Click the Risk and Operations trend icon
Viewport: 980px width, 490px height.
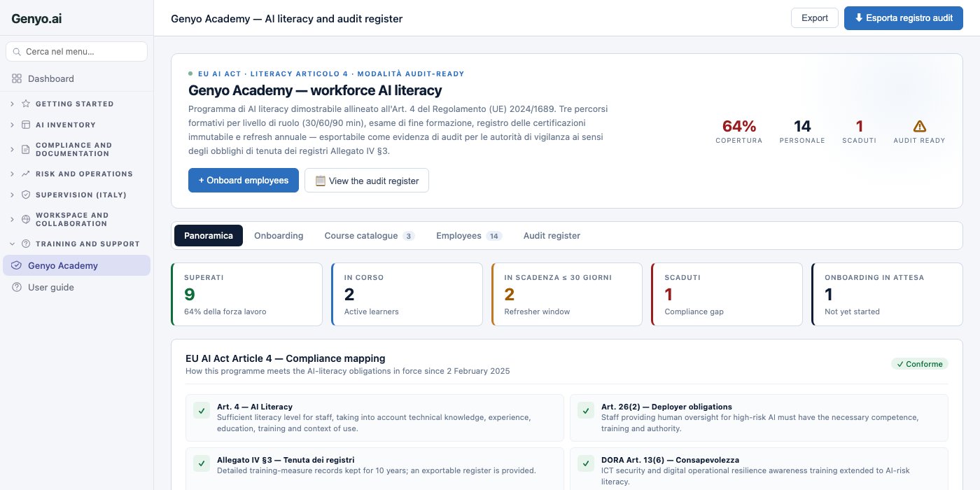coord(26,174)
